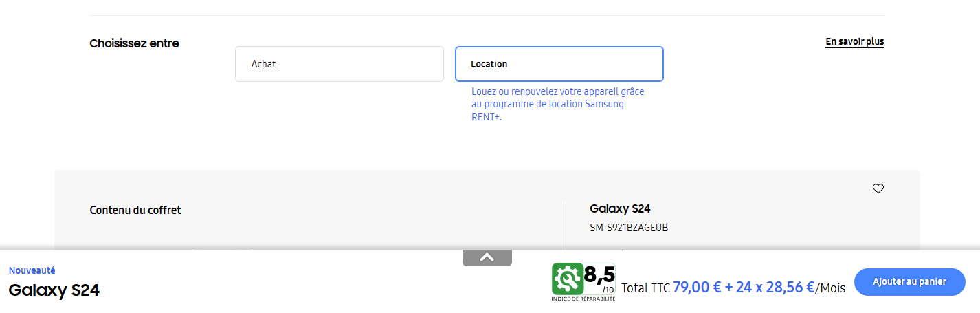Click the /Mois text after the price

pyautogui.click(x=830, y=288)
